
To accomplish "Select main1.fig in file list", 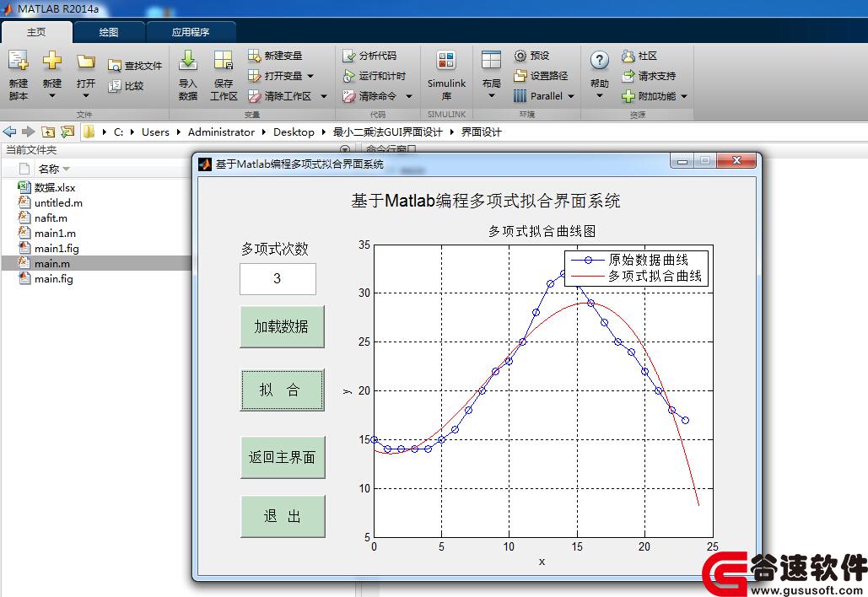I will [x=57, y=248].
